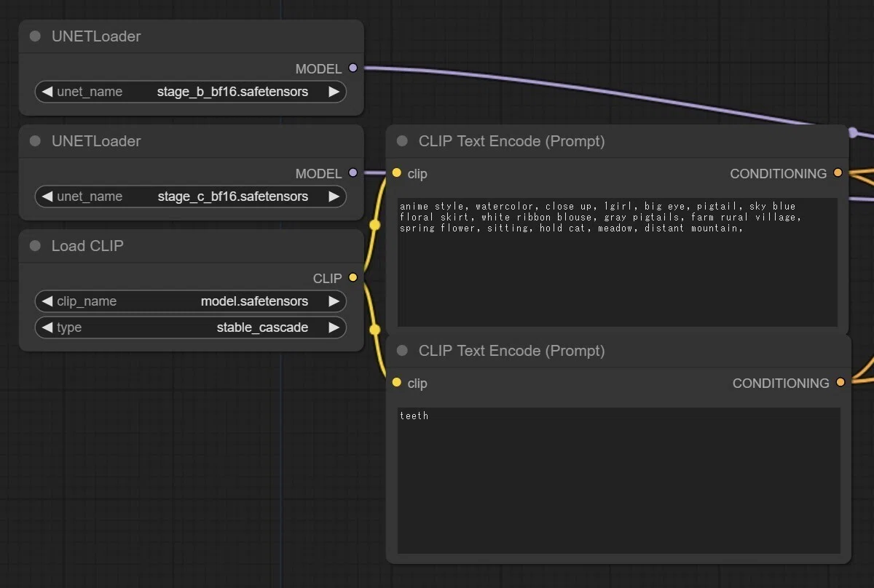Focus the teeth negative prompt text box
874x588 pixels.
click(x=619, y=480)
